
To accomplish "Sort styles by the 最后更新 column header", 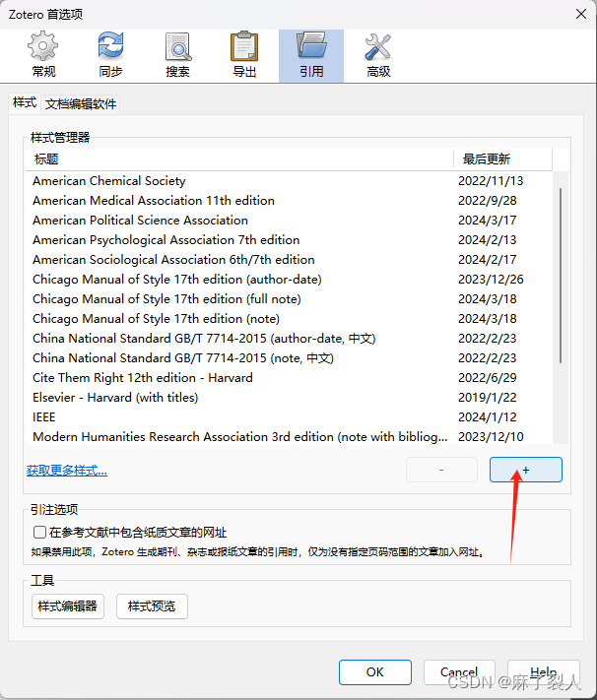I will [x=503, y=159].
